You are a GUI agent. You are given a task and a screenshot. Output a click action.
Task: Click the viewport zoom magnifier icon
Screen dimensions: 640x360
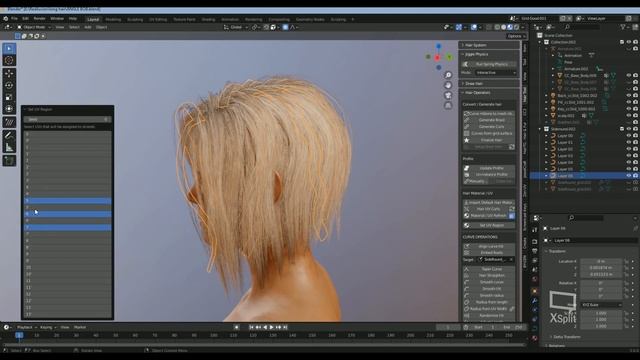click(x=448, y=75)
